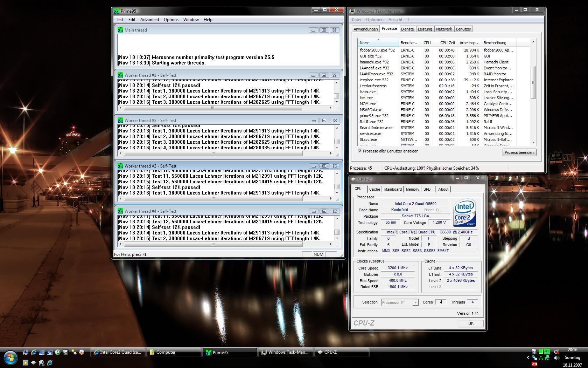Image resolution: width=588 pixels, height=368 pixels.
Task: Launch foobar2000 alien icon in quick launch
Action: click(66, 352)
